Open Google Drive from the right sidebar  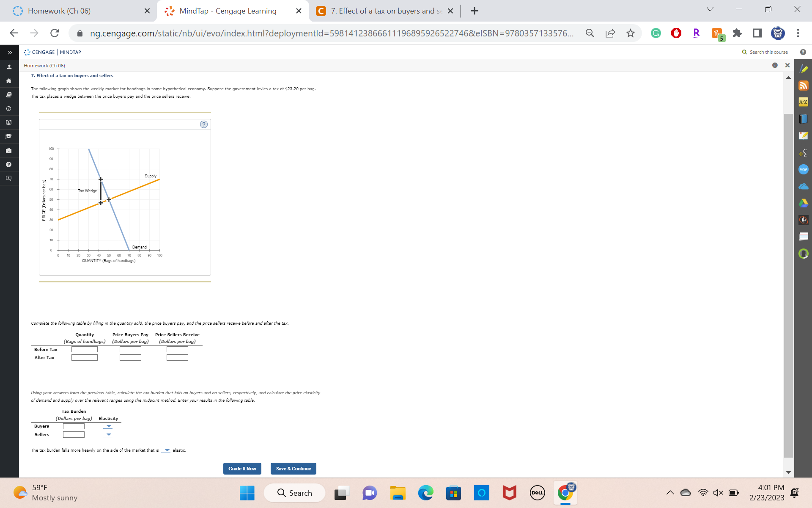[804, 203]
